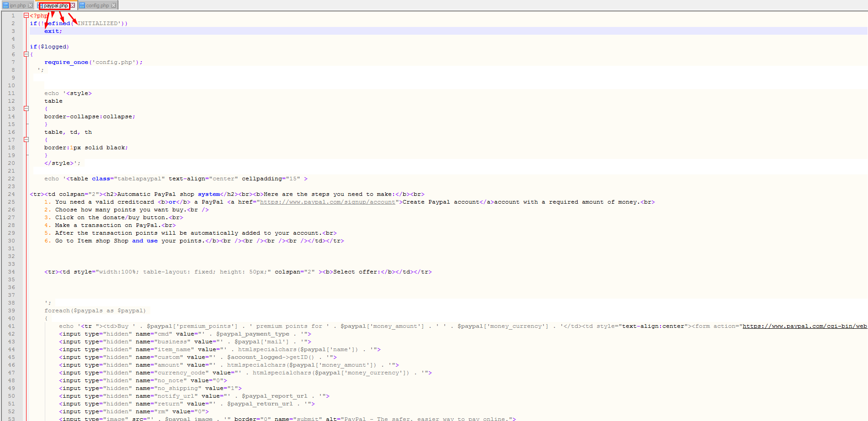
Task: Click the hidden input name="currency_code" line
Action: [x=245, y=373]
